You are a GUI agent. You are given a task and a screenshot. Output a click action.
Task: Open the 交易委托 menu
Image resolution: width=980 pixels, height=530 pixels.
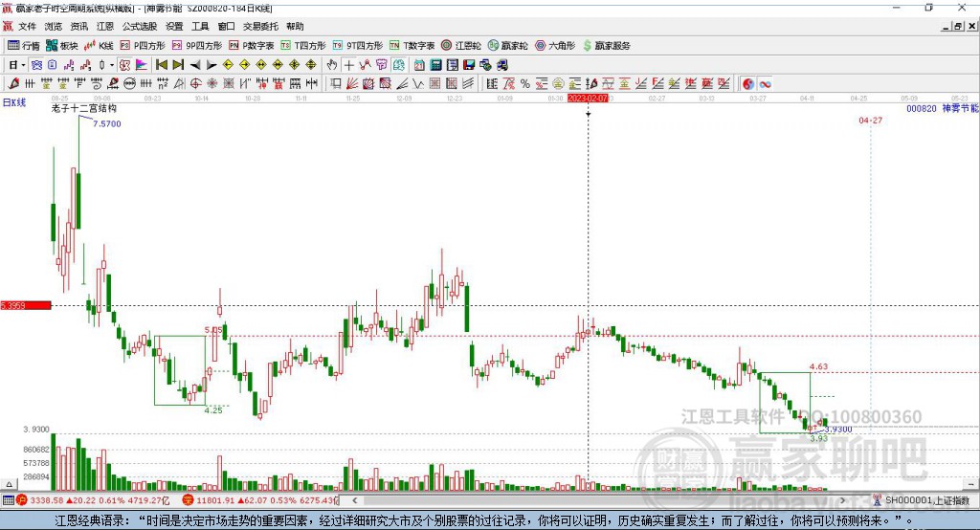[x=260, y=26]
